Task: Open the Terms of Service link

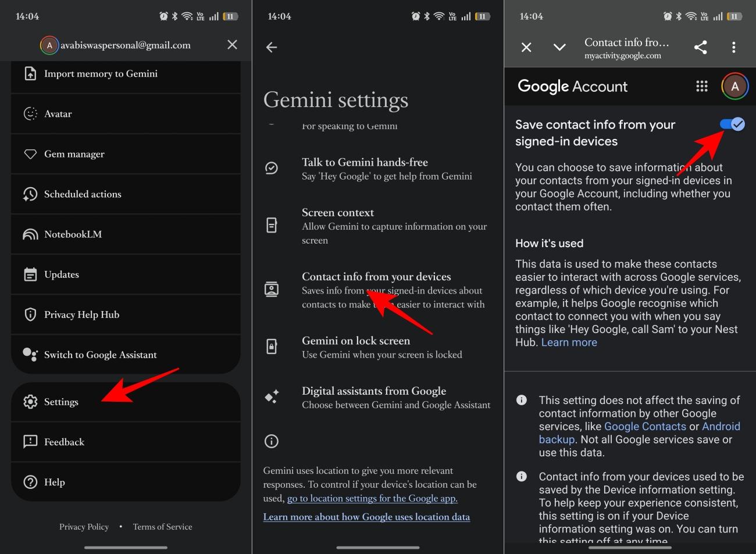Action: coord(162,527)
